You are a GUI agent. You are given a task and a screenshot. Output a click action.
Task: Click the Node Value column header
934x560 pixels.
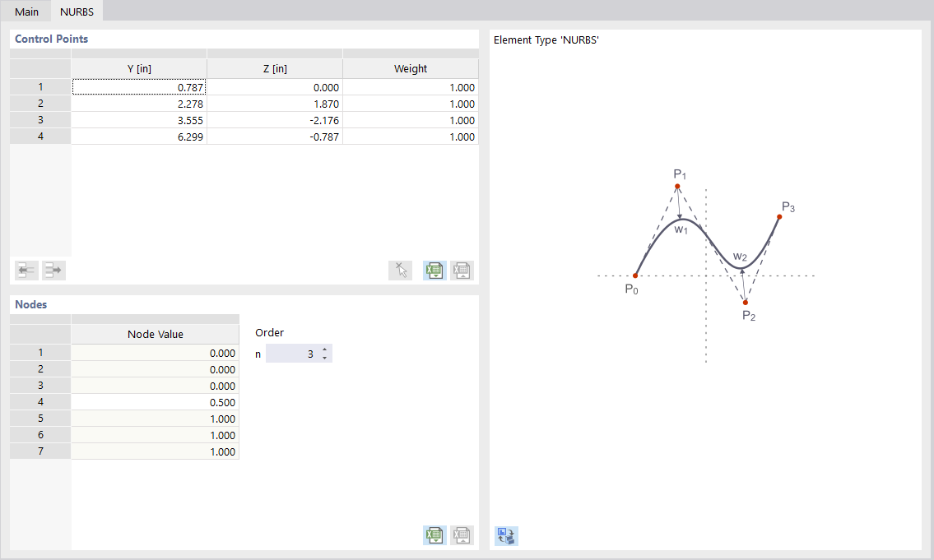click(155, 333)
